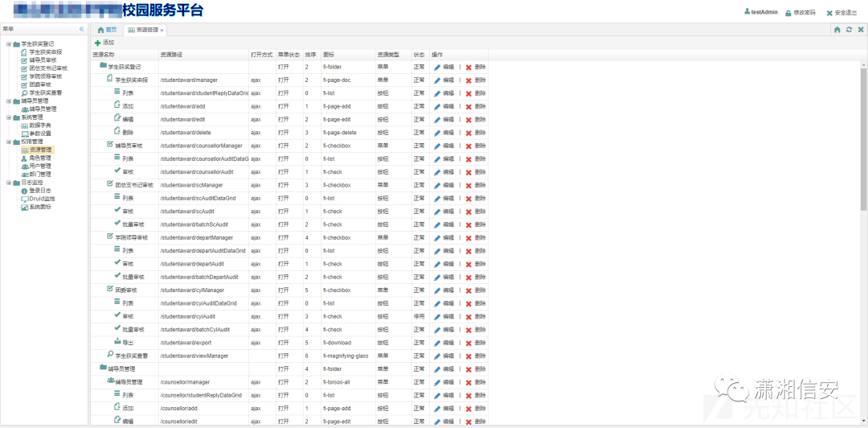Screen dimensions: 868x428
Task: Close the 资源管理 tab
Action: pos(162,31)
